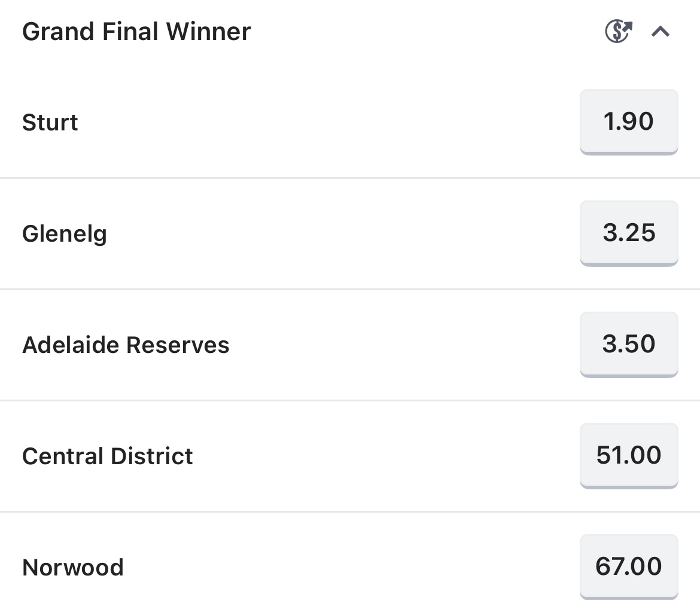
Task: Add Adelaide Reserves at 3.50 to betslip
Action: click(x=629, y=344)
